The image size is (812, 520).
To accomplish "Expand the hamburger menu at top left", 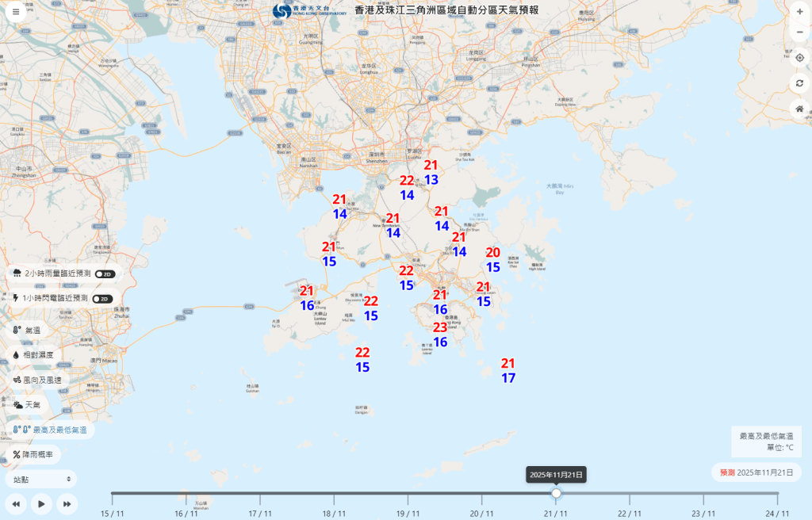I will pos(16,12).
